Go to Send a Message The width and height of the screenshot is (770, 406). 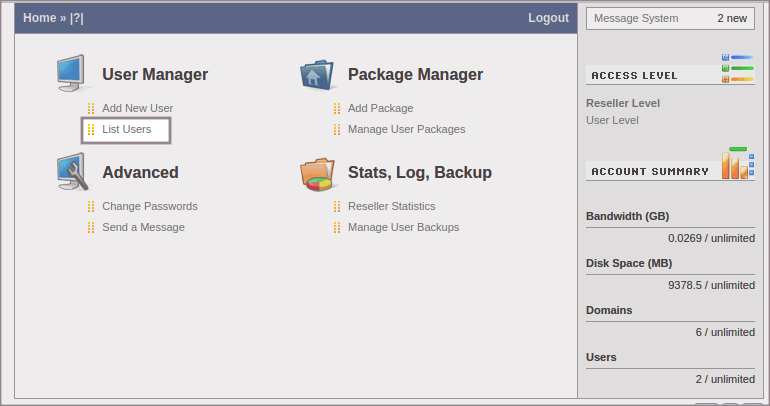pyautogui.click(x=143, y=227)
